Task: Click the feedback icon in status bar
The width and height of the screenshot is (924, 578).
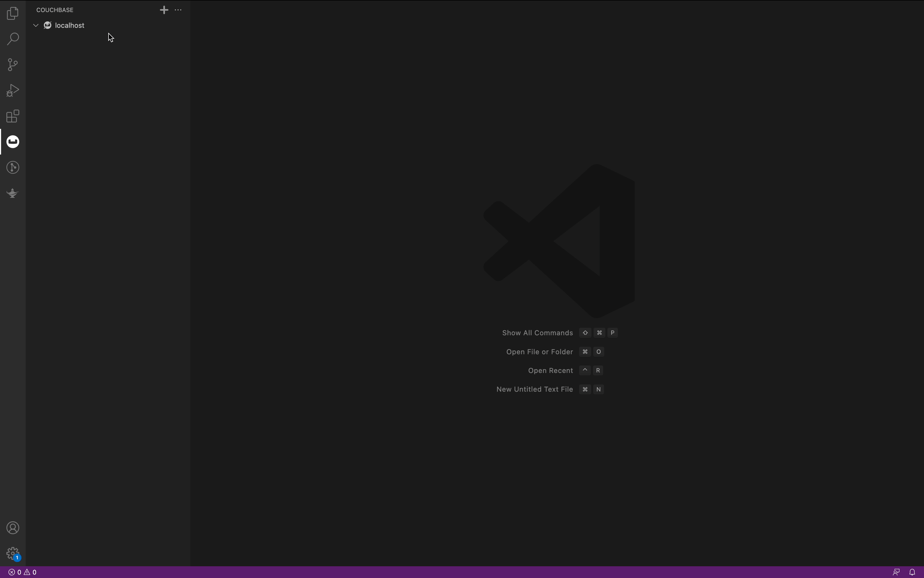Action: click(896, 572)
